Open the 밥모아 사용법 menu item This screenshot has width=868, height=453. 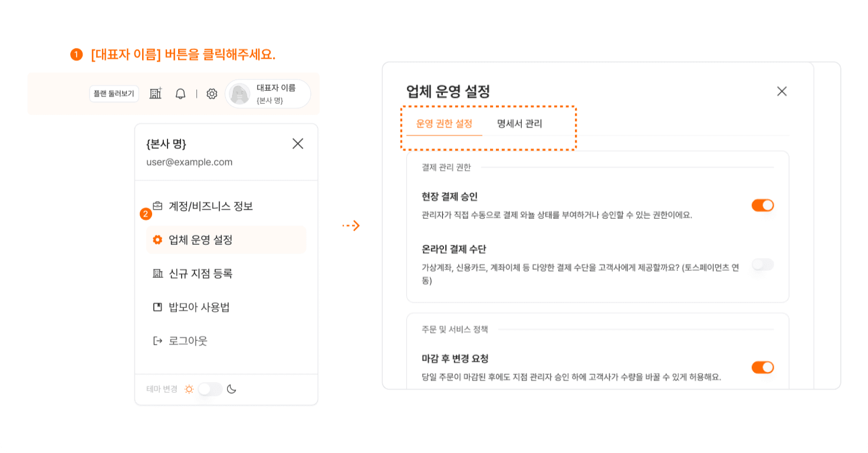[x=226, y=307]
